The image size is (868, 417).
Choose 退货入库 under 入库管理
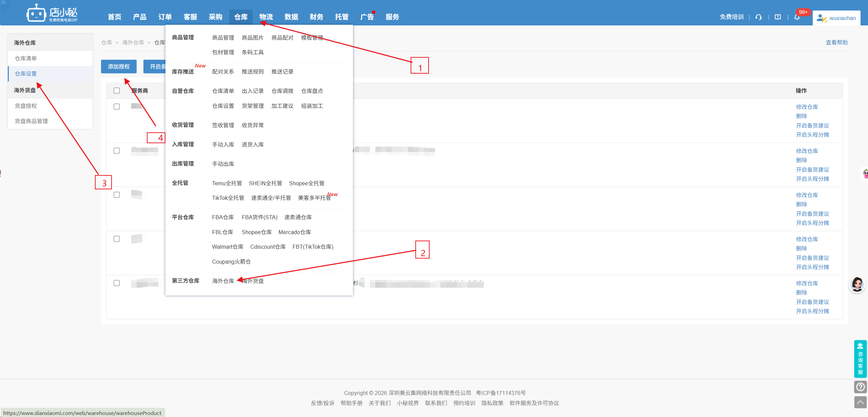pos(253,145)
